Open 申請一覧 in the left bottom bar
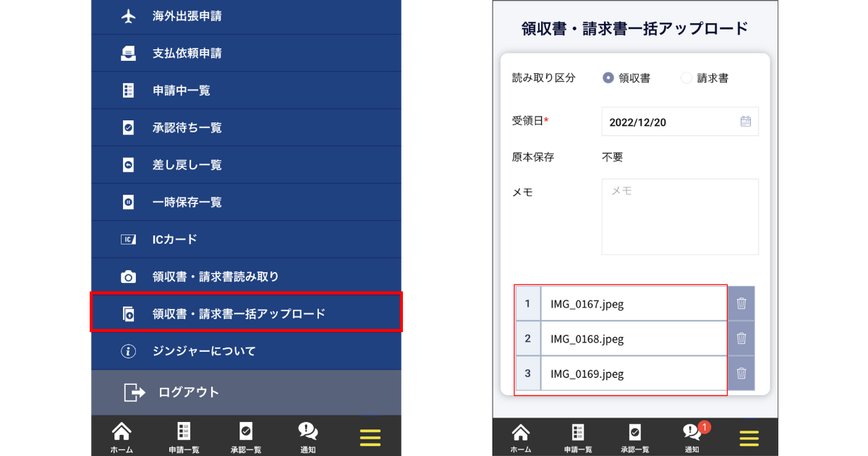868x456 pixels. 184,437
